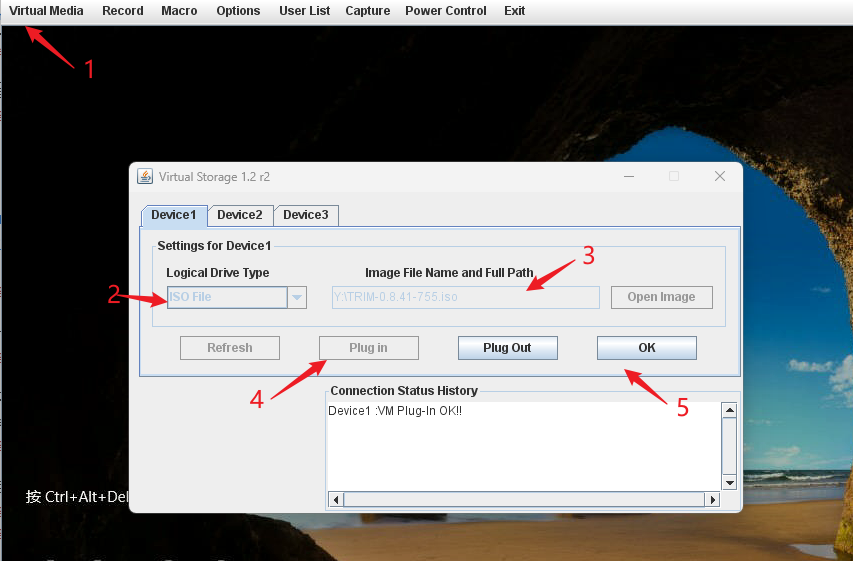Confirm with the OK button
Screen dimensions: 853x561
[x=646, y=348]
